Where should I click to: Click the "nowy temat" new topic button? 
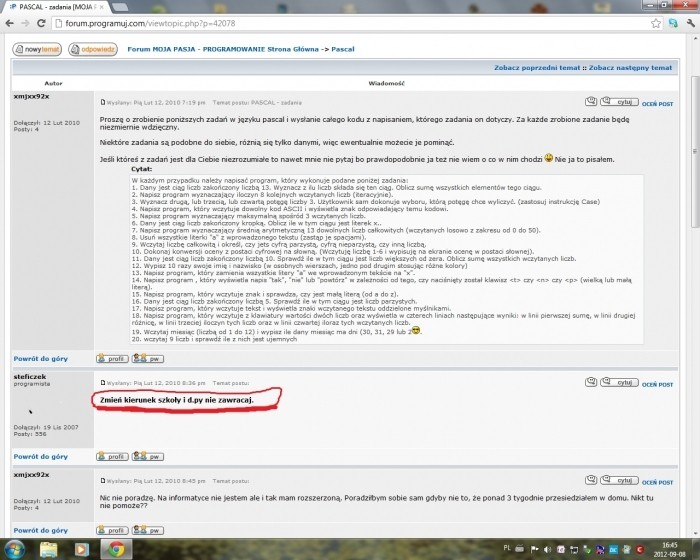point(37,48)
